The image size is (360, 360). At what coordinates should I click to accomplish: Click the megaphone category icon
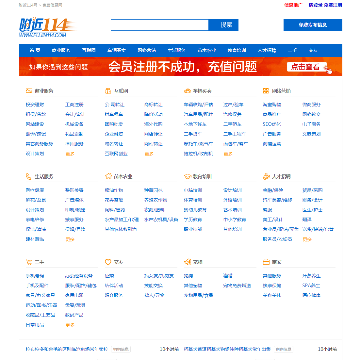tap(187, 262)
